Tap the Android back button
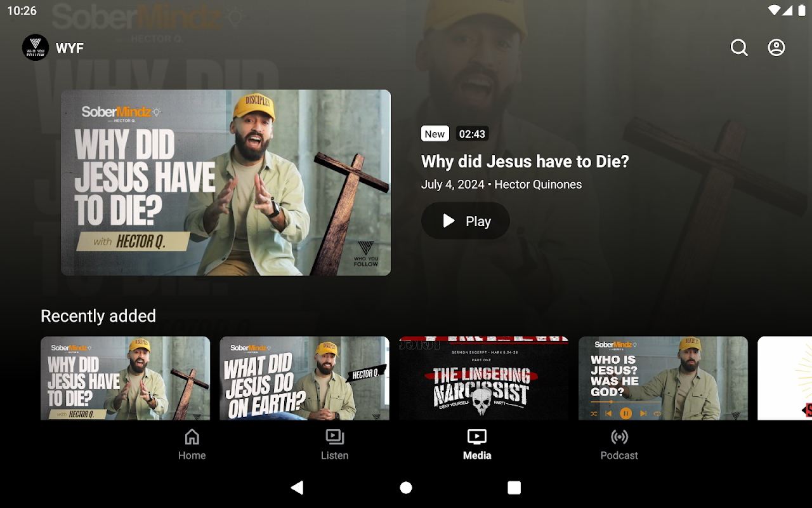 pos(297,487)
